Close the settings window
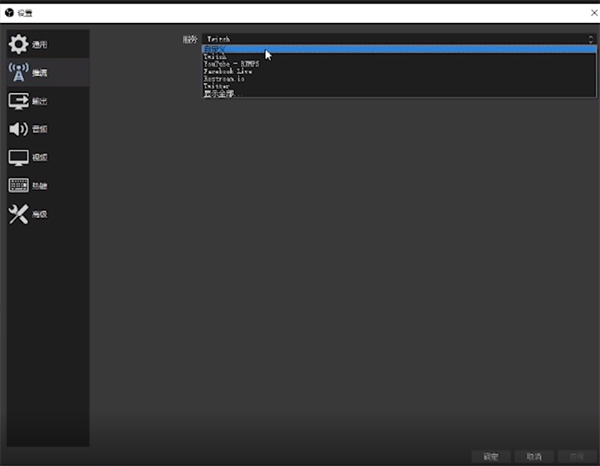Viewport: 600px width, 466px height. click(590, 12)
